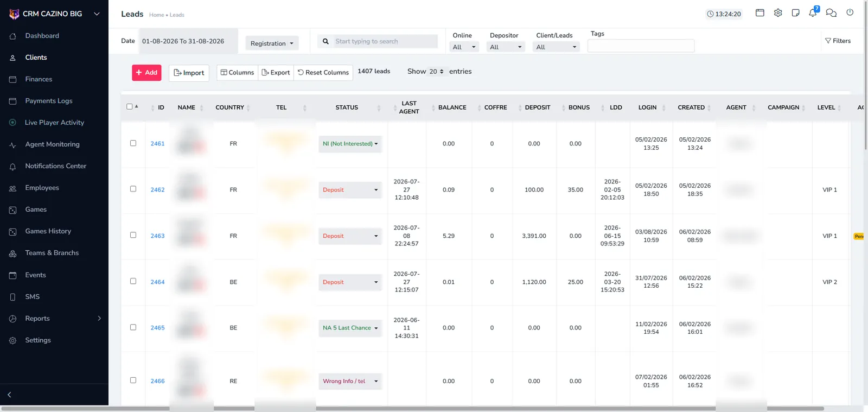This screenshot has width=868, height=412.
Task: Click the Finances sidebar icon
Action: (12, 79)
